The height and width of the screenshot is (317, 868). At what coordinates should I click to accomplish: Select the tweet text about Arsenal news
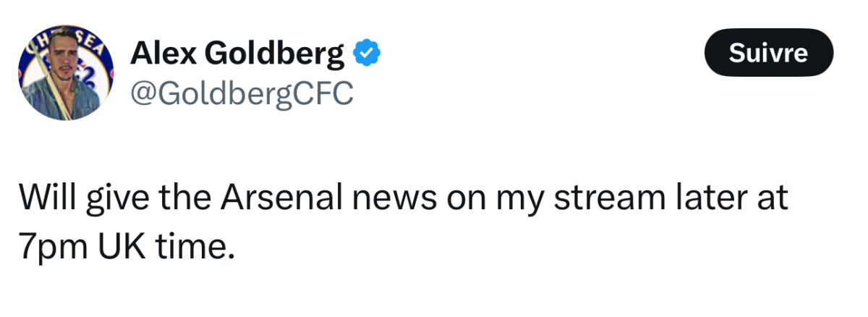pyautogui.click(x=402, y=222)
